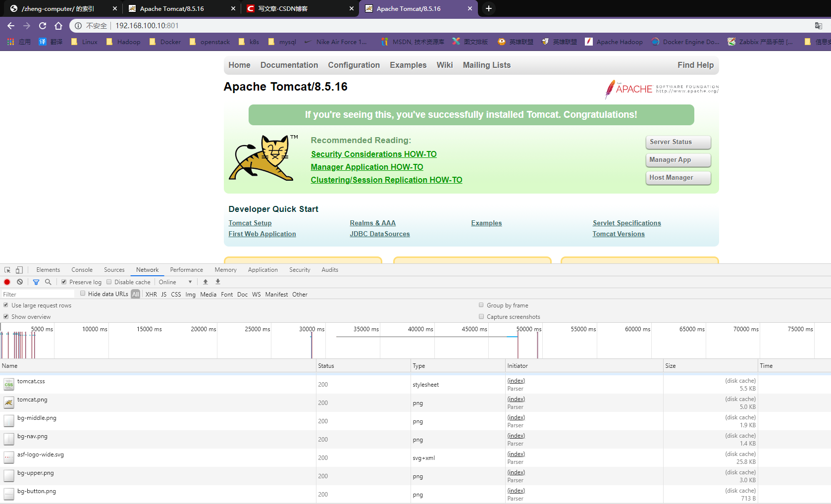Open the Zabbix manual bookmark
This screenshot has height=504, width=831.
point(760,42)
